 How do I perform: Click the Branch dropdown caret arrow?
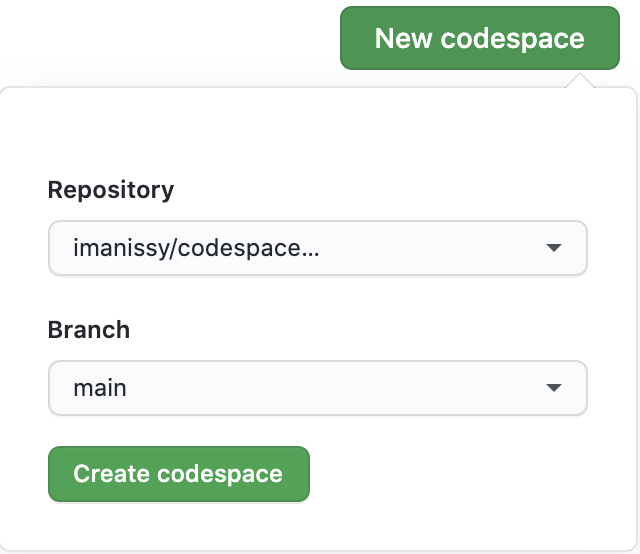tap(553, 388)
